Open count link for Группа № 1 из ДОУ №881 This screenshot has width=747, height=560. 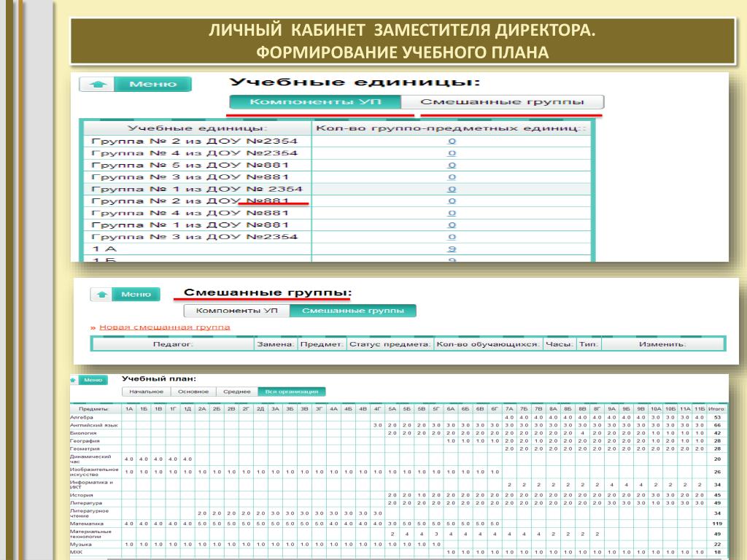[452, 225]
